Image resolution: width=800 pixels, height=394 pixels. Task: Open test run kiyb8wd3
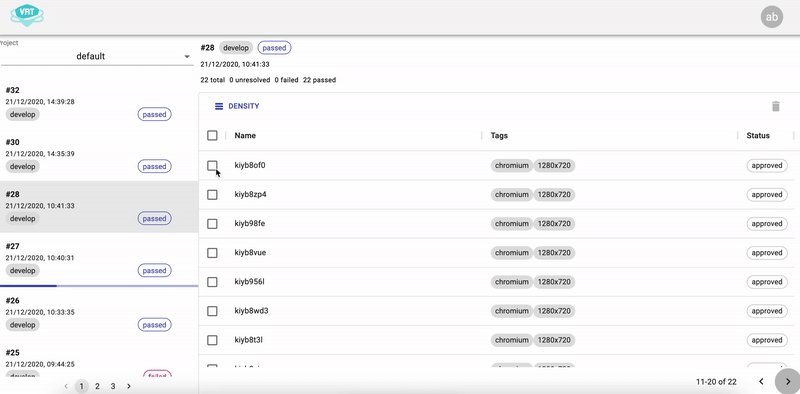(251, 311)
